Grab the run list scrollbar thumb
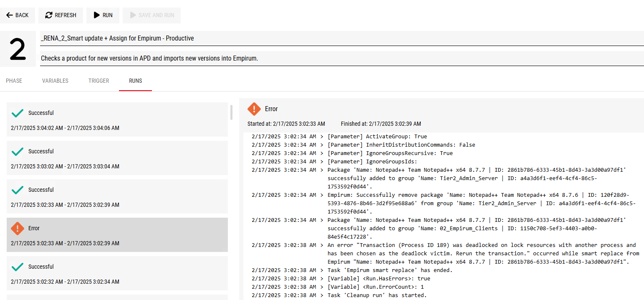 tap(232, 112)
